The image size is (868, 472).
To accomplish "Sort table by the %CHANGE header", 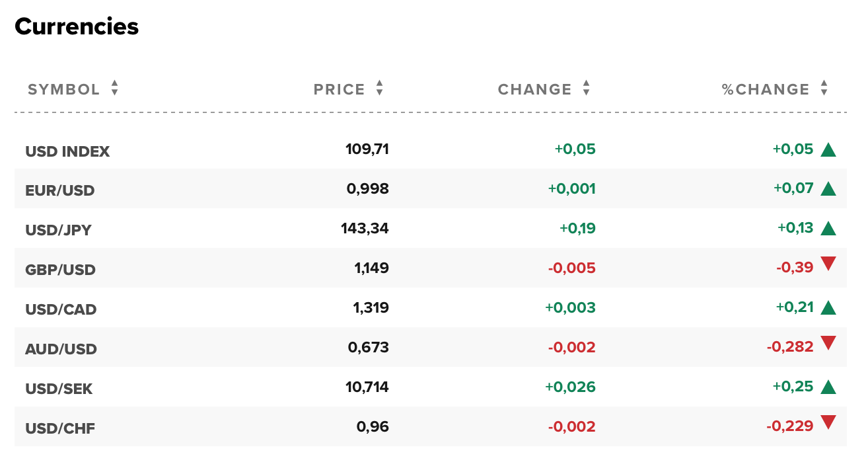I will [766, 89].
